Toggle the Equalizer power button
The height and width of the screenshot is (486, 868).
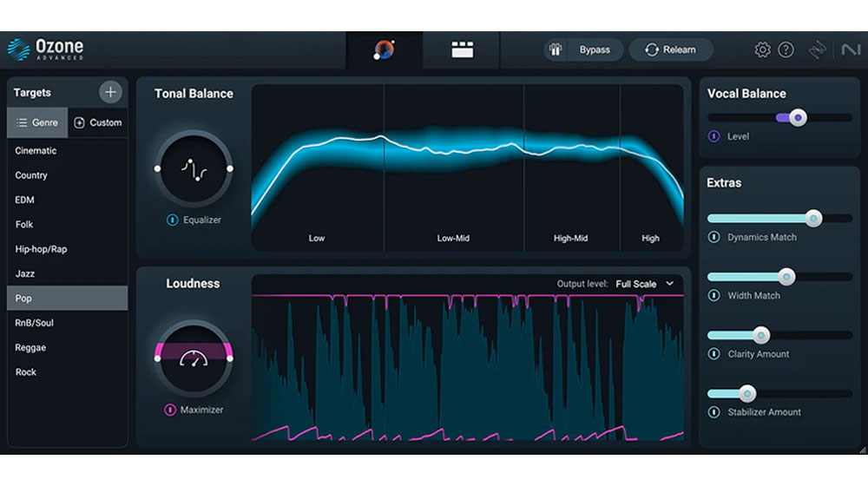[x=172, y=220]
